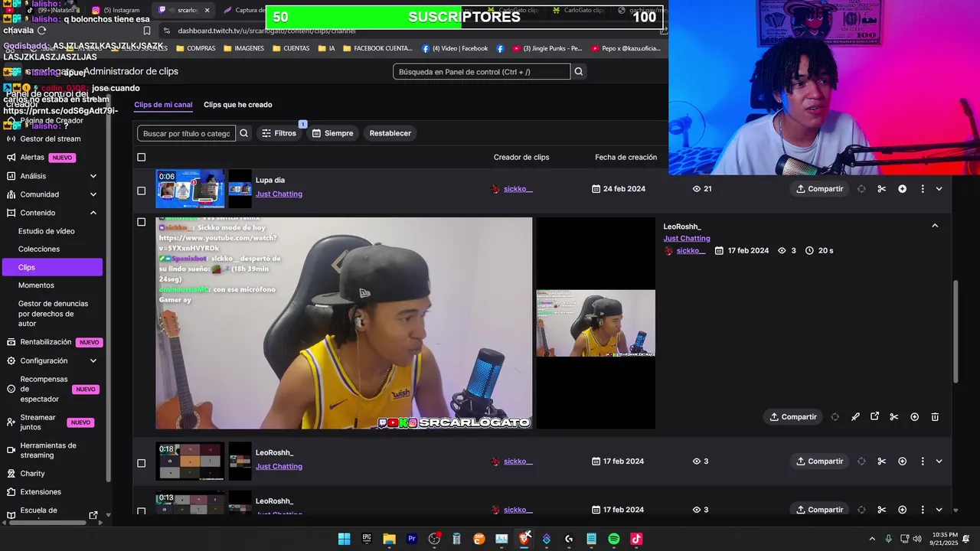980x551 pixels.
Task: Open the Filtros filter button
Action: tap(279, 133)
